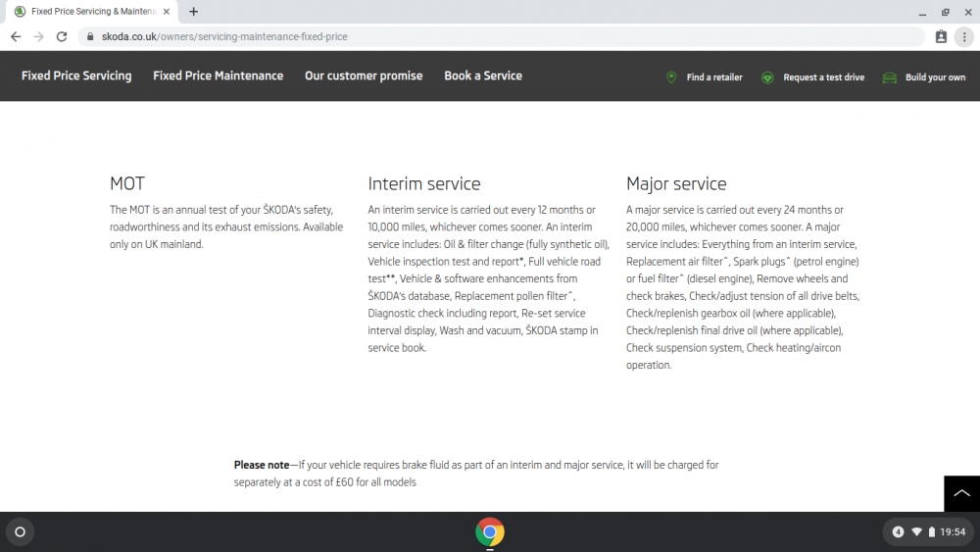Click the steering wheel test drive icon
Screen dimensions: 980x552
(x=767, y=77)
